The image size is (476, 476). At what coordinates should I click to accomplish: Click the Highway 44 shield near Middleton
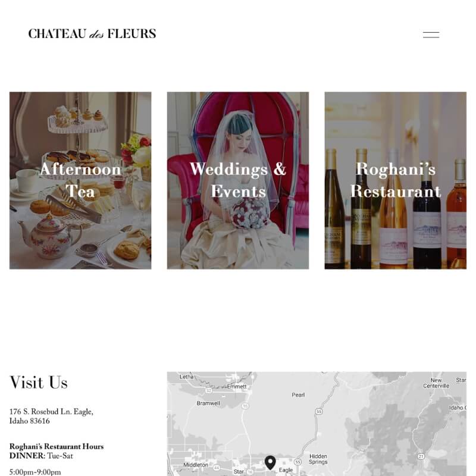[217, 468]
